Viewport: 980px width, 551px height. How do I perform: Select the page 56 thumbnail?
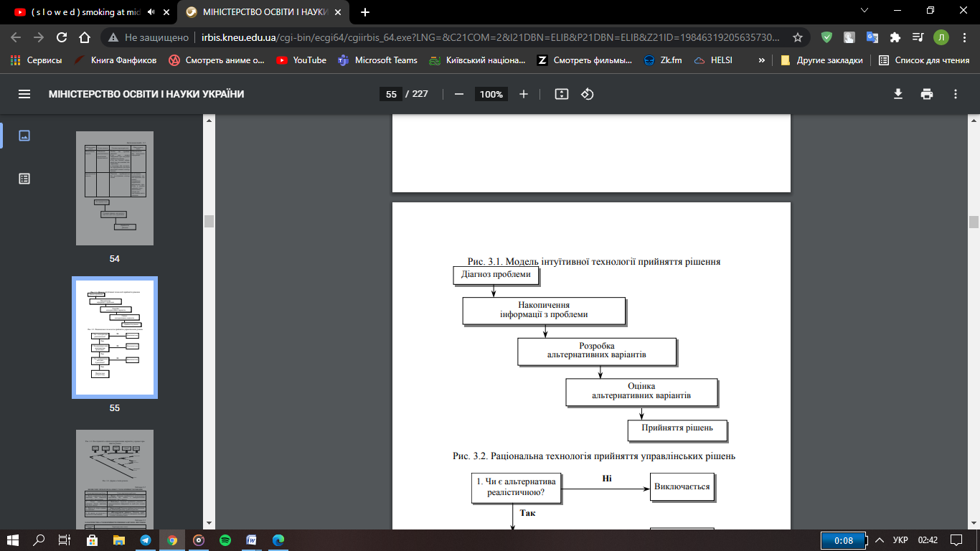(115, 479)
